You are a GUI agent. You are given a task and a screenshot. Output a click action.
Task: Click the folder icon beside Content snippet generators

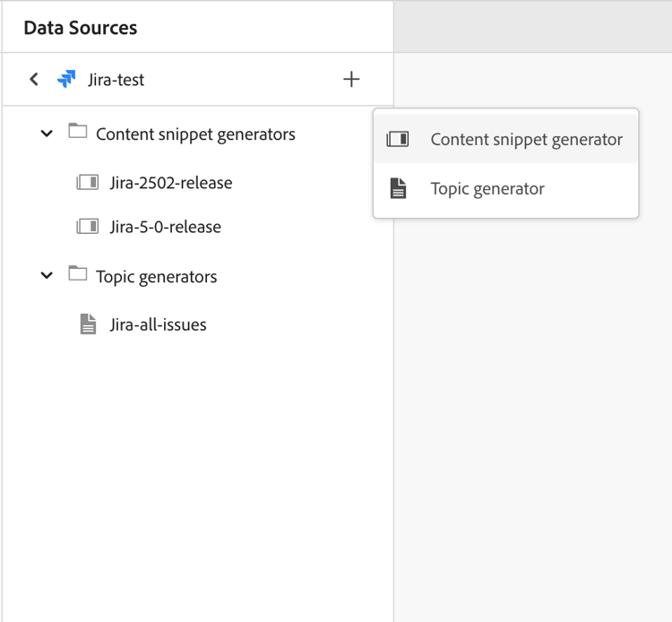(x=78, y=133)
